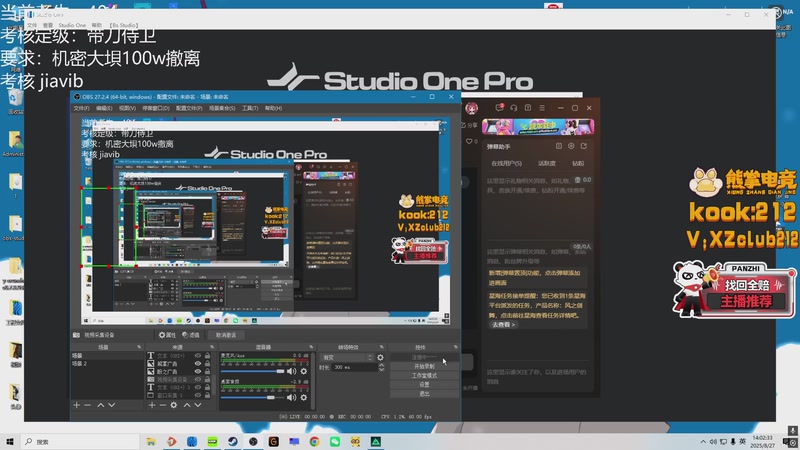Toggle visibility of the 熊掌广告 source

[198, 364]
